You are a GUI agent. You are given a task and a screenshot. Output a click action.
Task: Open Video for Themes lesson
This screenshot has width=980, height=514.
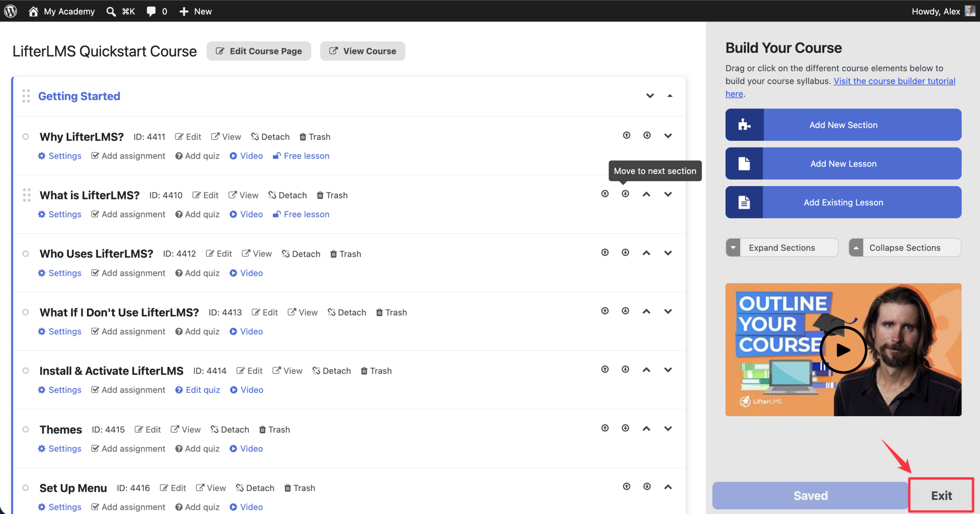coord(246,449)
